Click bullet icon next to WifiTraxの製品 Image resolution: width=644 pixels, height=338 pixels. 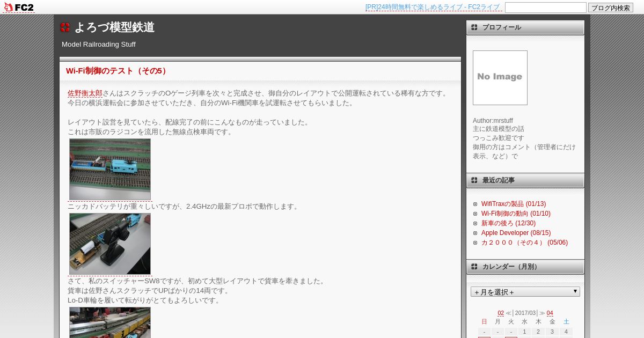(475, 204)
